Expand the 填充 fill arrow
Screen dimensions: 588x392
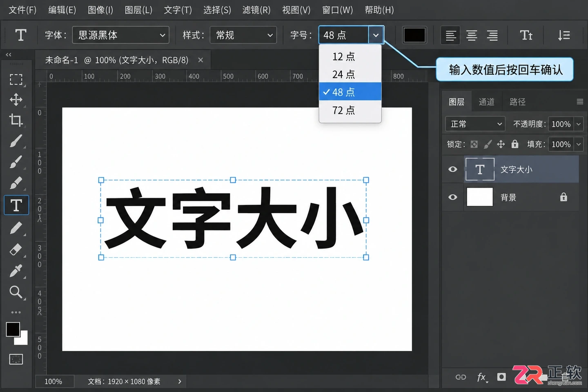[579, 144]
